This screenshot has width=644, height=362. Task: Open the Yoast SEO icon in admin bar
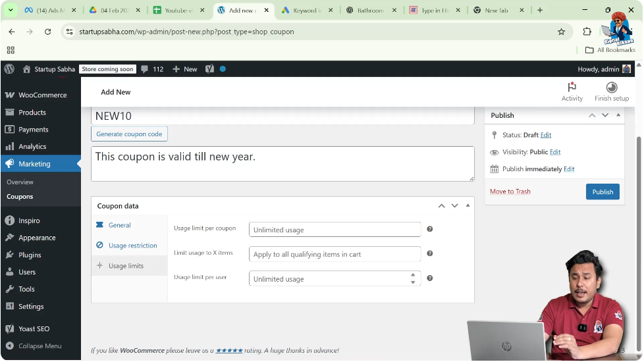(209, 69)
